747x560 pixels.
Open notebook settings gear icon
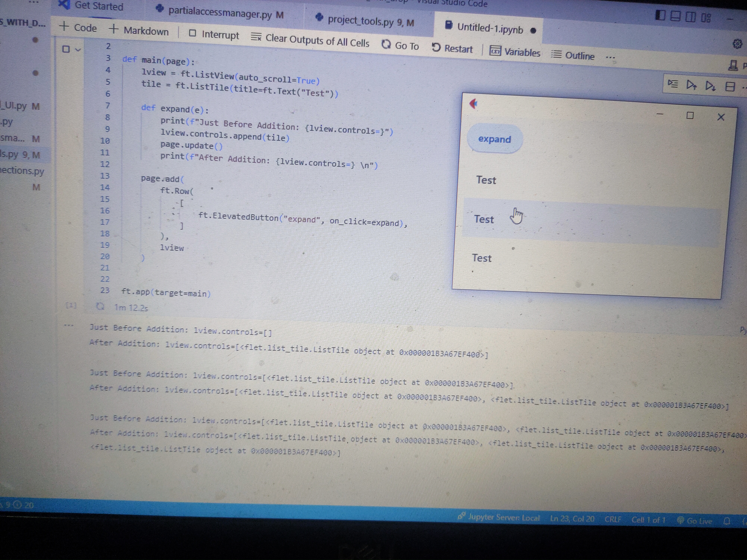(x=737, y=44)
